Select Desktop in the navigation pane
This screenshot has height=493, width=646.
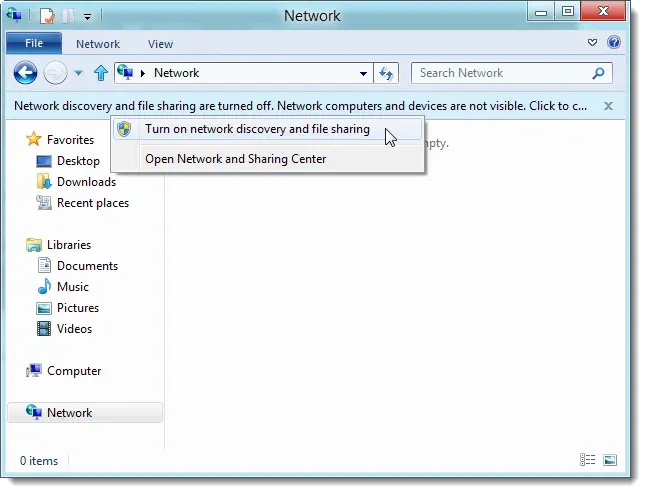point(78,161)
